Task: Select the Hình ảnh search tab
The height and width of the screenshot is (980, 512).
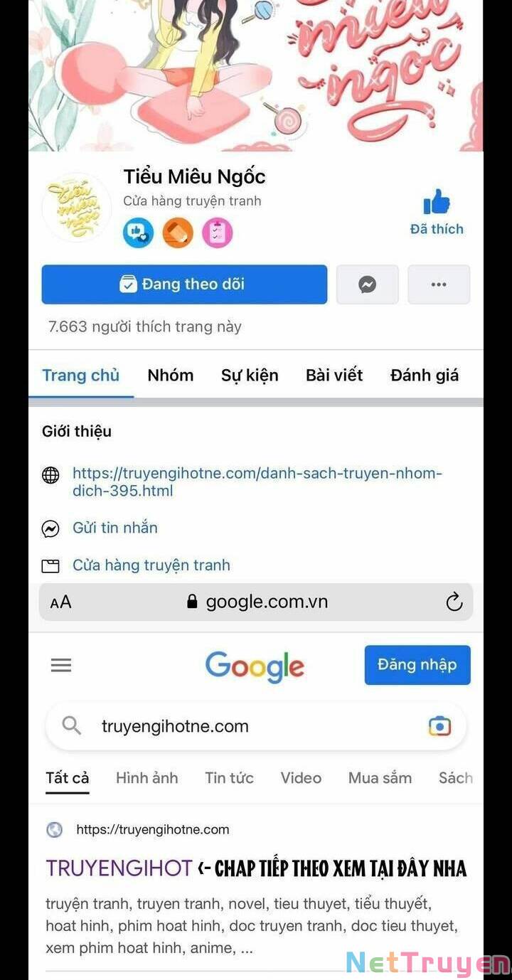Action: point(147,778)
